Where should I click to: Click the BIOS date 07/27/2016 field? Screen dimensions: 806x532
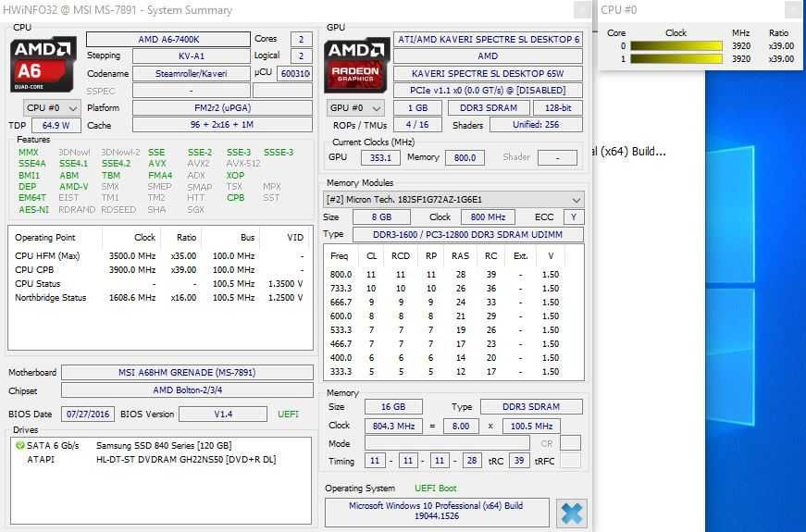tap(88, 414)
